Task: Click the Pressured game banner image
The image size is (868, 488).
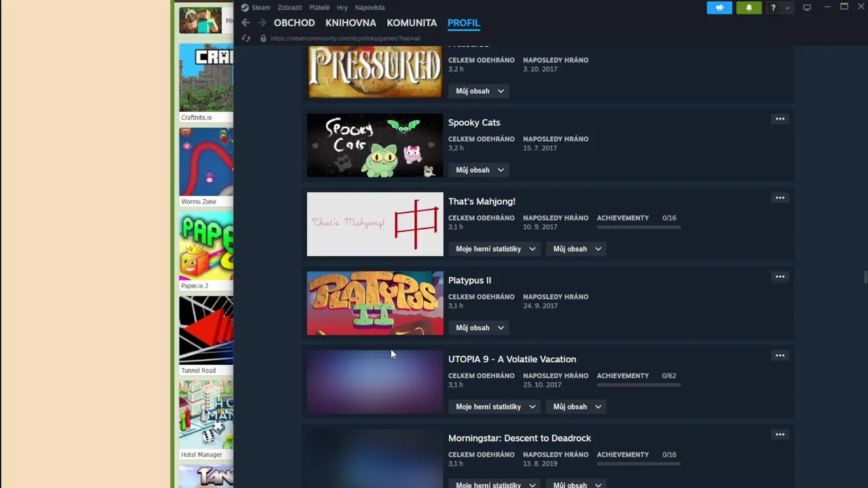Action: [375, 72]
